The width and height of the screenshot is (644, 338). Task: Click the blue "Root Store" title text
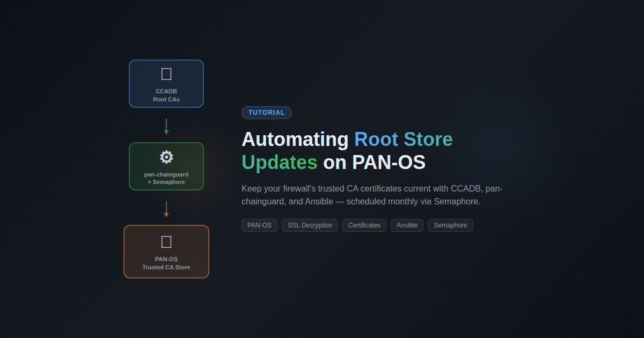[x=403, y=139]
